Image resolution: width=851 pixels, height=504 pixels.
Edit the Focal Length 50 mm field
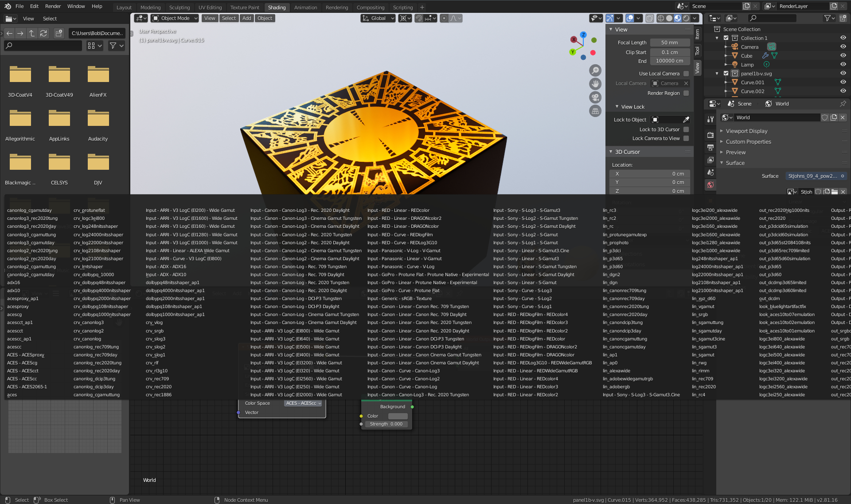click(x=670, y=43)
